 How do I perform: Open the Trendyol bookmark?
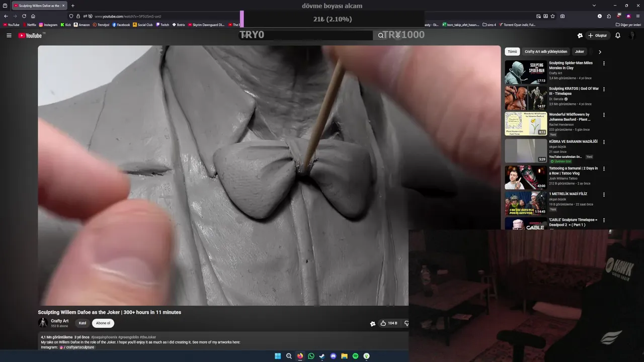[102, 25]
